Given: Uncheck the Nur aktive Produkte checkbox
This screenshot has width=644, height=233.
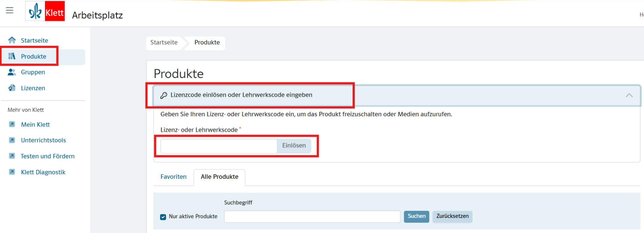Looking at the screenshot, I should tap(163, 217).
